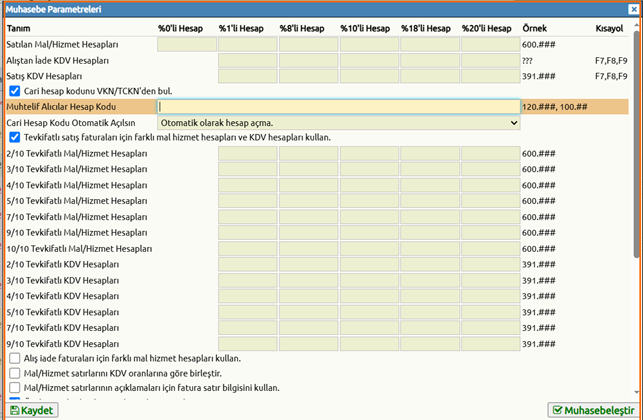Toggle Tevkifatlı satış faturaları için farklı hesaplar checkbox
Image resolution: width=643 pixels, height=420 pixels.
(x=14, y=137)
